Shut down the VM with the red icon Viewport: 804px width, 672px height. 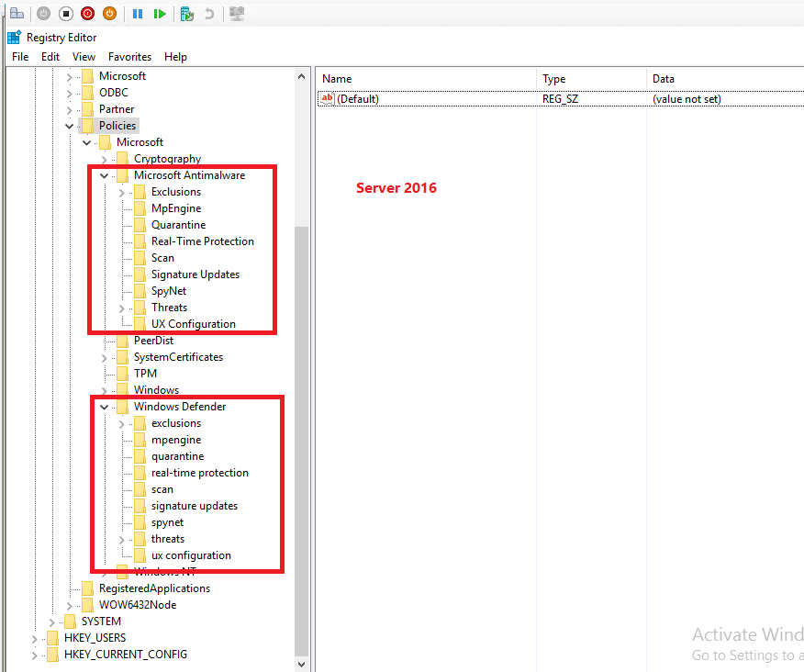point(88,14)
